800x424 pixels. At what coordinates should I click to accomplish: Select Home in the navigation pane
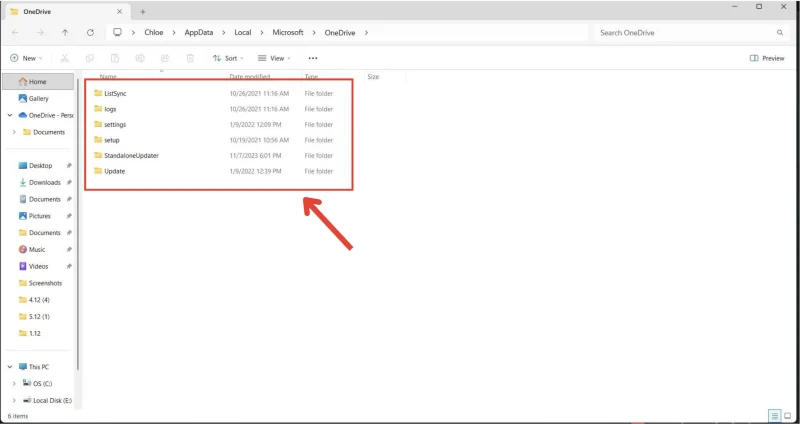point(38,82)
